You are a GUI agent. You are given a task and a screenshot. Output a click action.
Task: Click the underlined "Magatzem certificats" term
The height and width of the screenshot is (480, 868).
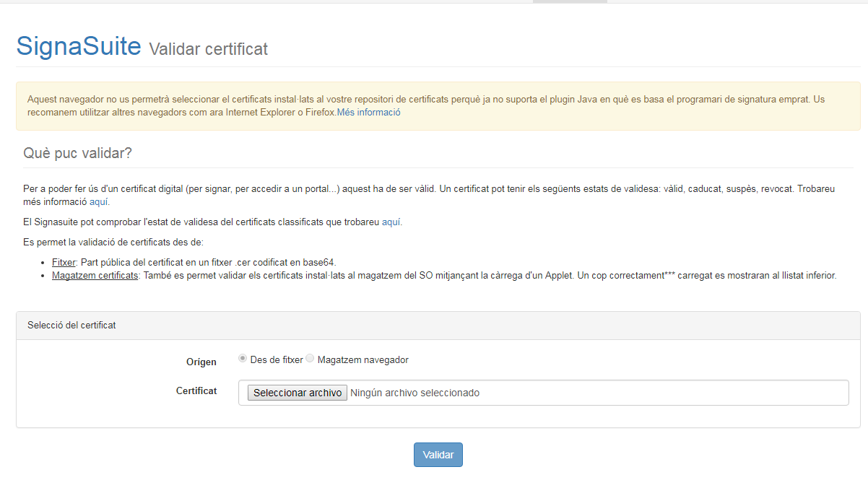click(95, 276)
